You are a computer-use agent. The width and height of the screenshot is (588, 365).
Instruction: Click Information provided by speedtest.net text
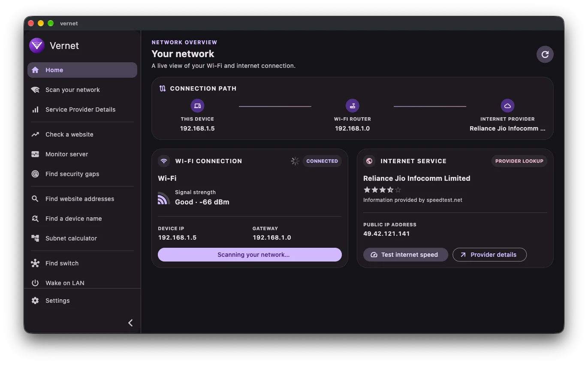click(413, 200)
